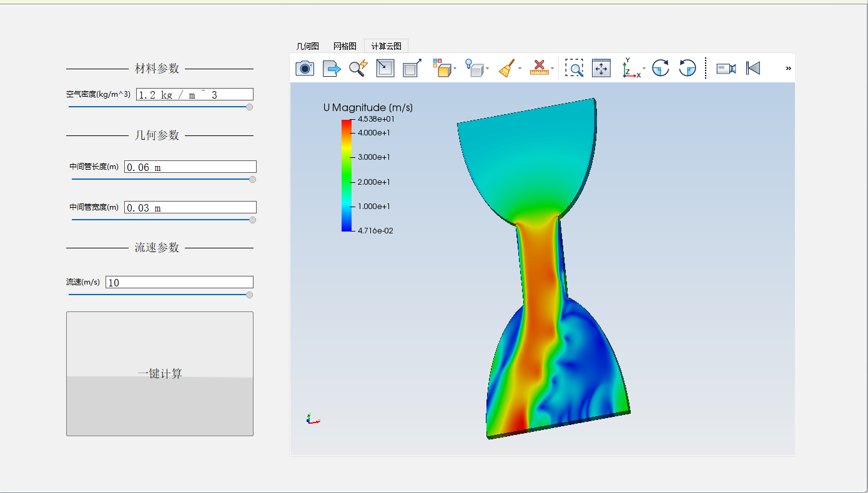Click the screenshot camera icon
Viewport: 868px width, 493px height.
pos(305,68)
